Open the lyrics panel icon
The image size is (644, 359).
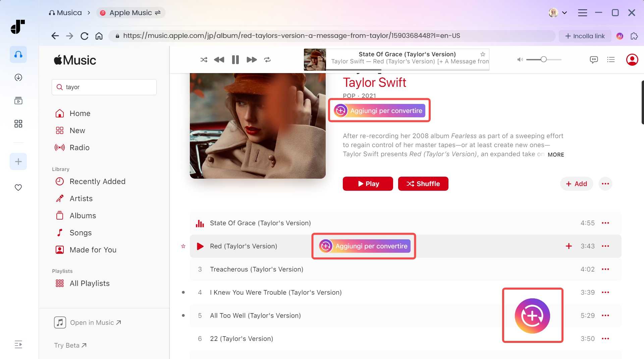[594, 60]
